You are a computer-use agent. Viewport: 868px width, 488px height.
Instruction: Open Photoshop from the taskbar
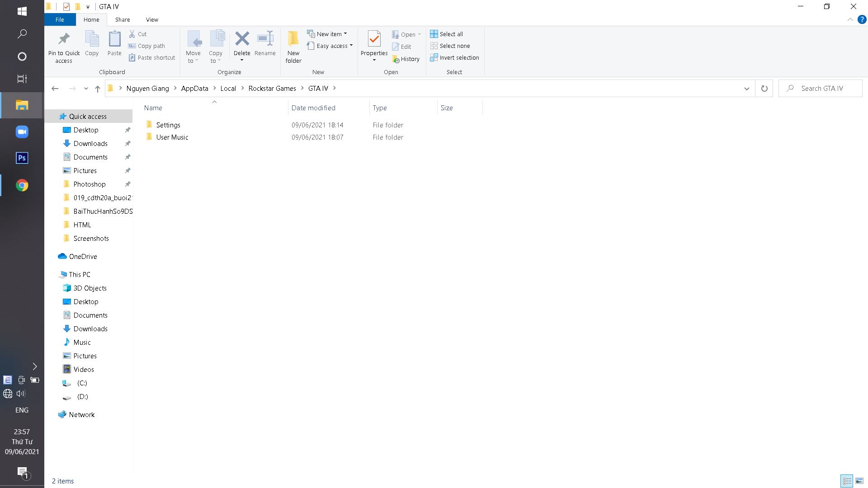tap(22, 158)
